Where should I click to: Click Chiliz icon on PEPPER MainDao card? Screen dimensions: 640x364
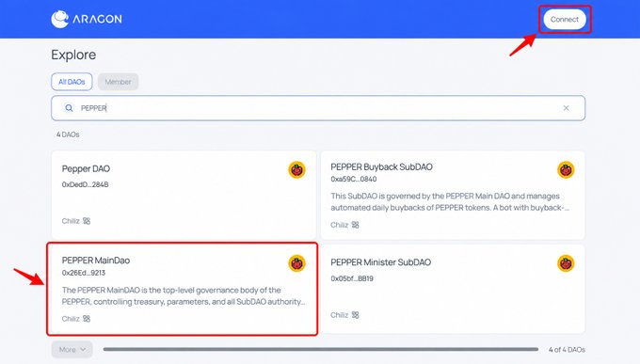(x=87, y=319)
